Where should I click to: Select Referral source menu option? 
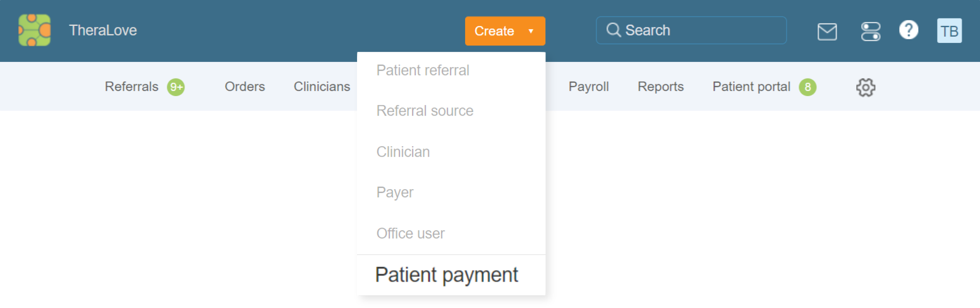pos(425,111)
